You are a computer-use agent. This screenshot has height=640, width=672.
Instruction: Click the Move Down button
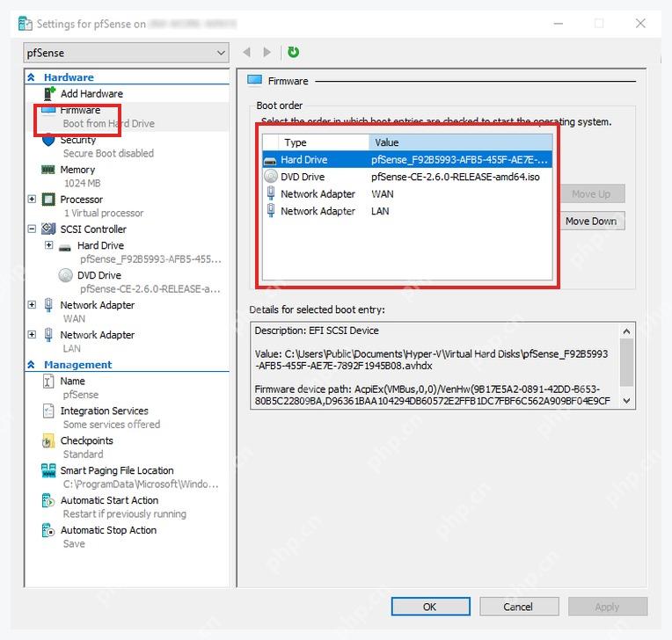point(591,221)
